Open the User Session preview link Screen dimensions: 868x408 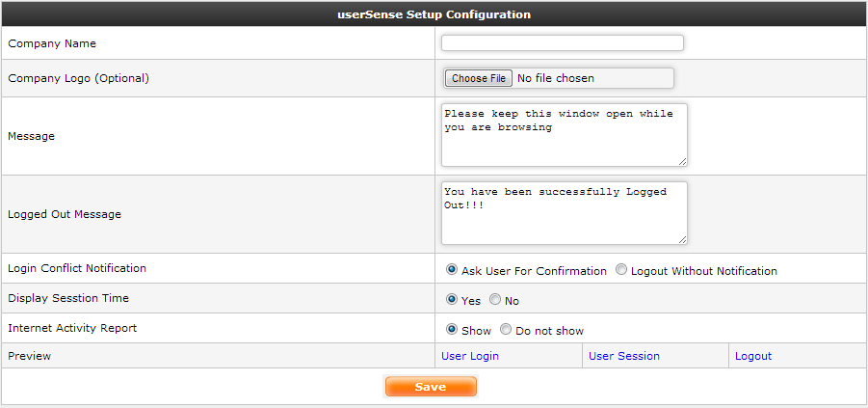(624, 356)
